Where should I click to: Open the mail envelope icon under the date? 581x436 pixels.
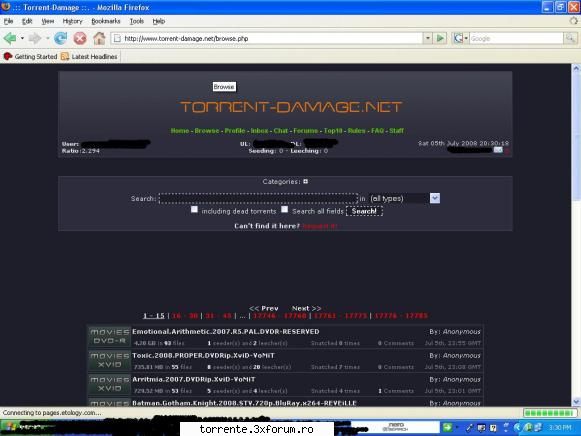coord(498,150)
